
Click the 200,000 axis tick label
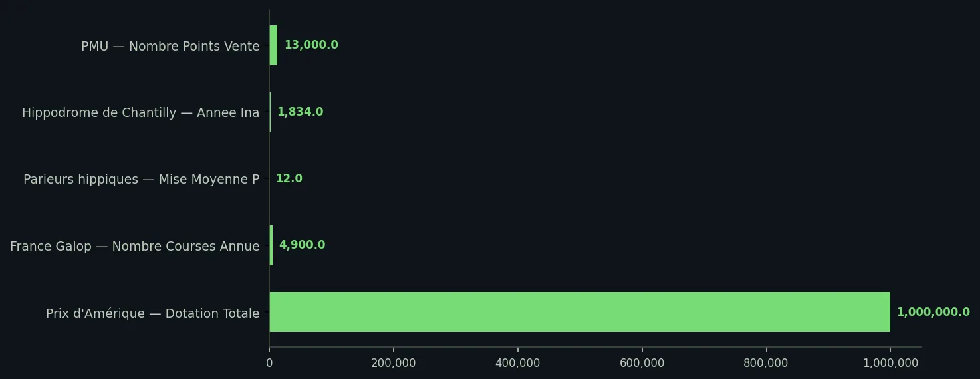click(x=394, y=363)
